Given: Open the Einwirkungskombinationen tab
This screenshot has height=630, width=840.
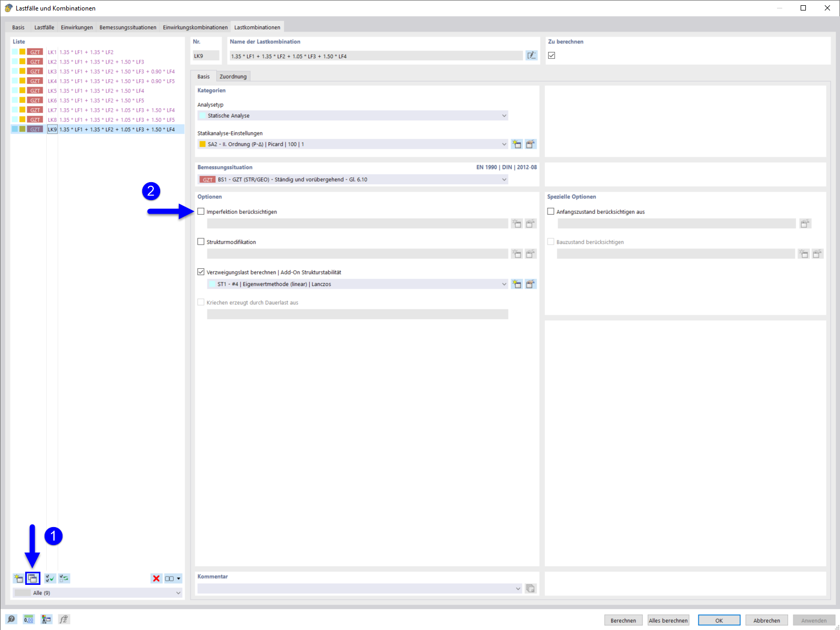Looking at the screenshot, I should coord(195,27).
